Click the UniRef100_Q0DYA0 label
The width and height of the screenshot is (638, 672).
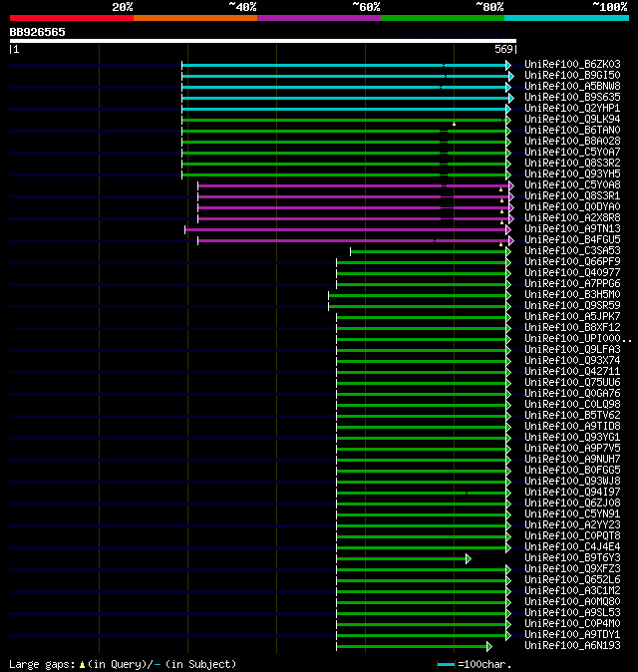tap(572, 207)
